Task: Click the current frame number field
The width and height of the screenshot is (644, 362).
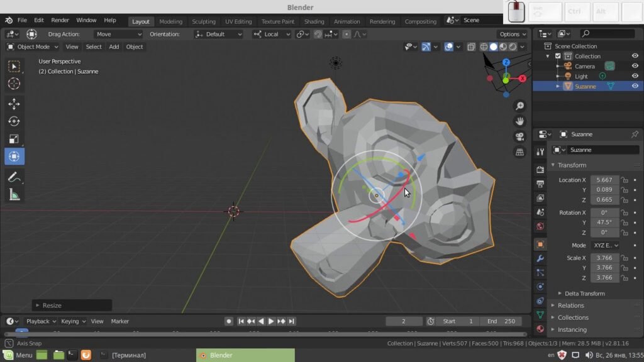Action: [x=404, y=321]
